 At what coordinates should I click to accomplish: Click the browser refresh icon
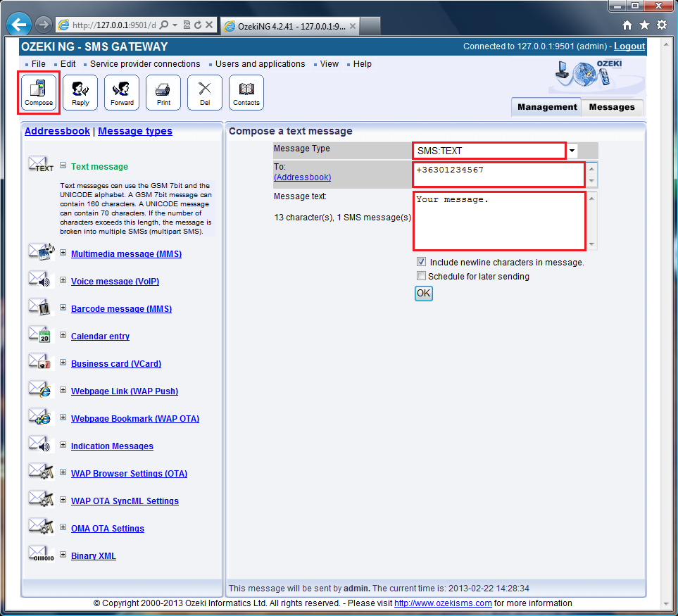[198, 25]
